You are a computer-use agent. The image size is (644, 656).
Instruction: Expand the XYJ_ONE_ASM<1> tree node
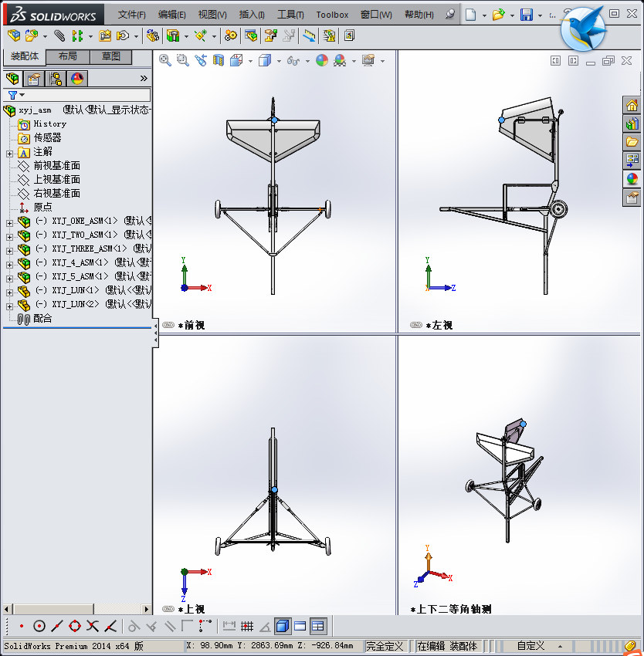pos(9,221)
